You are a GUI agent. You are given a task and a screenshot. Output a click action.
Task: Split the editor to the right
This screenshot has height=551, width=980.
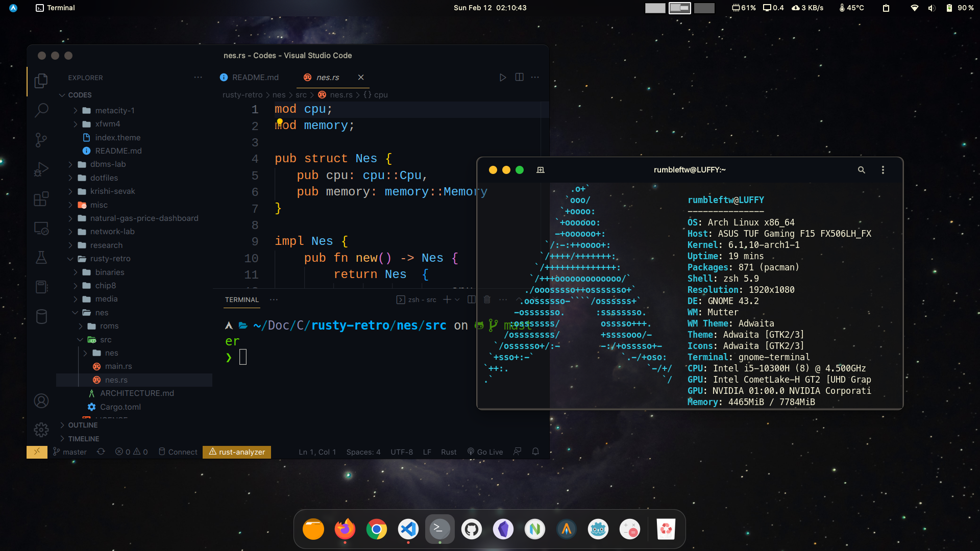click(519, 77)
